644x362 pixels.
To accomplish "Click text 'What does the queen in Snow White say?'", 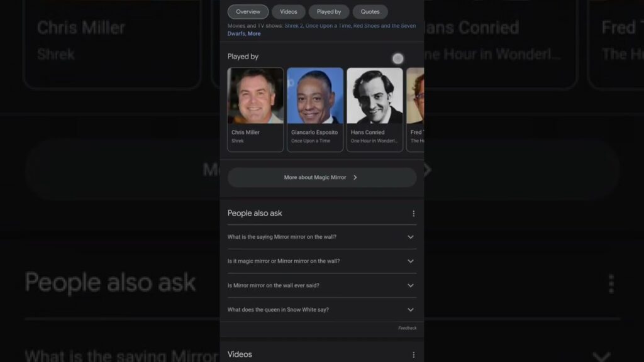I will point(278,309).
